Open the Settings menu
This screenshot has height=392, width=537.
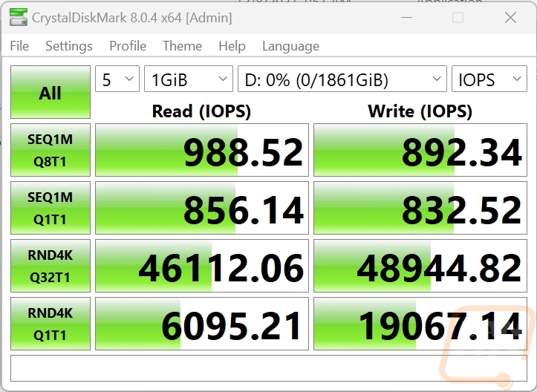pyautogui.click(x=69, y=46)
